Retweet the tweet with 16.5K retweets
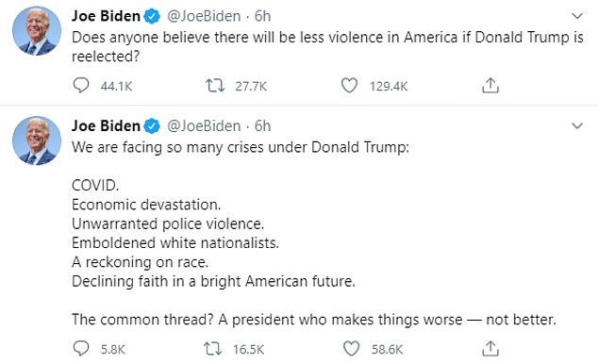Screen dimensions: 598x364 click(213, 348)
